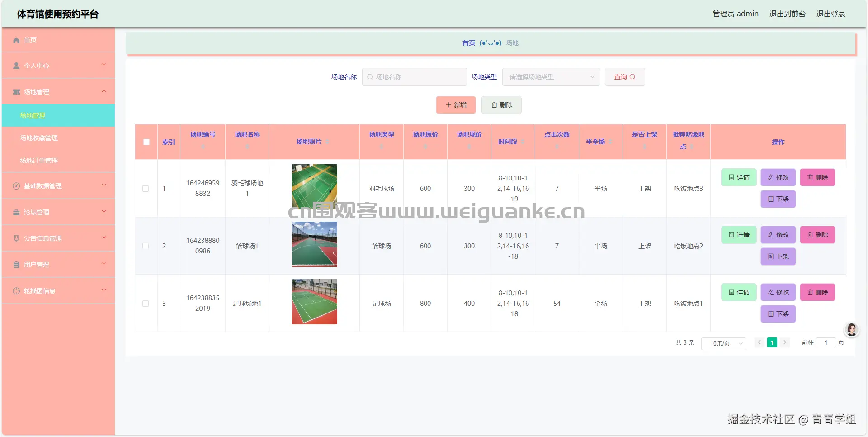
Task: Expand the 轮播图信息 menu chevron
Action: (x=104, y=290)
